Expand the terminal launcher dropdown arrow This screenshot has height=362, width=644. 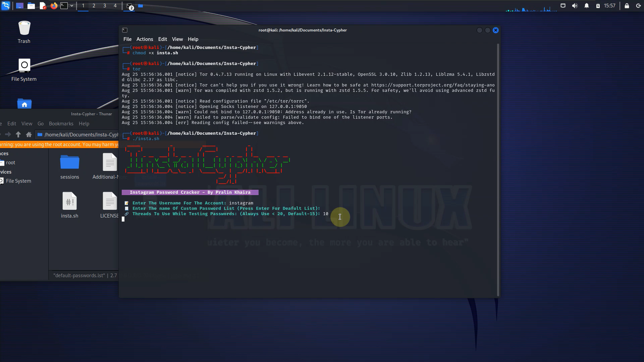pyautogui.click(x=72, y=6)
